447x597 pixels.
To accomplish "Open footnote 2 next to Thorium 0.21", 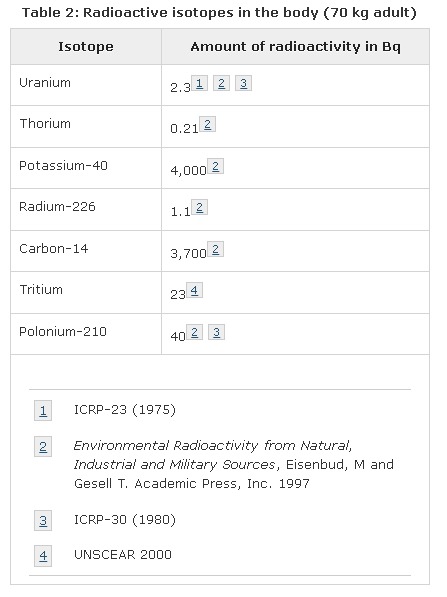I will tap(208, 124).
